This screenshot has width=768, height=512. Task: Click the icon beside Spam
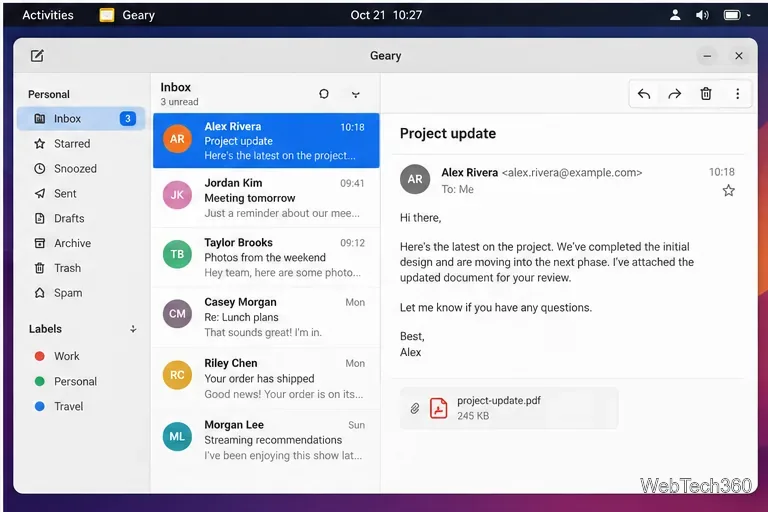(x=40, y=293)
